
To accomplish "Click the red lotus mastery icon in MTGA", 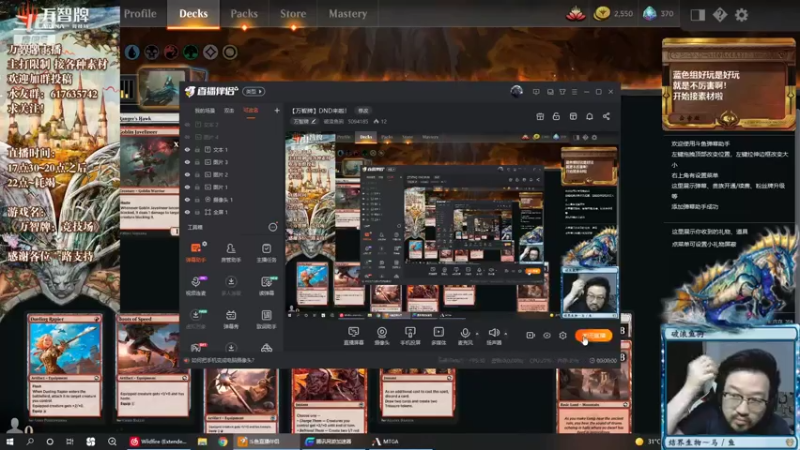I will pyautogui.click(x=576, y=14).
